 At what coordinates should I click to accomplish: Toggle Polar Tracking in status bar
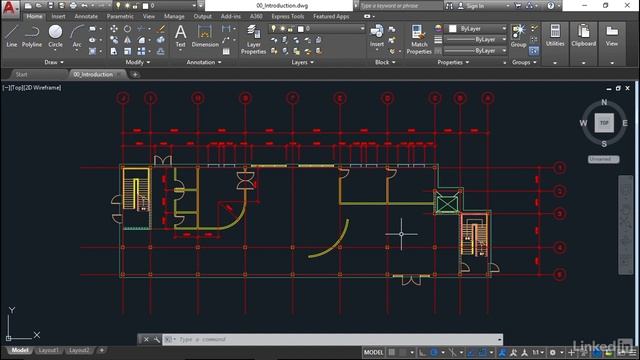point(434,352)
